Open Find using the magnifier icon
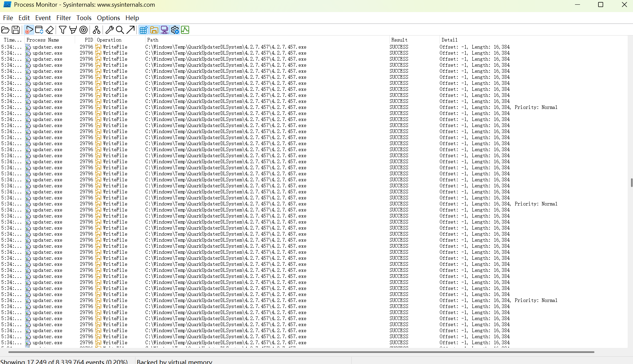Image resolution: width=633 pixels, height=364 pixels. (120, 30)
